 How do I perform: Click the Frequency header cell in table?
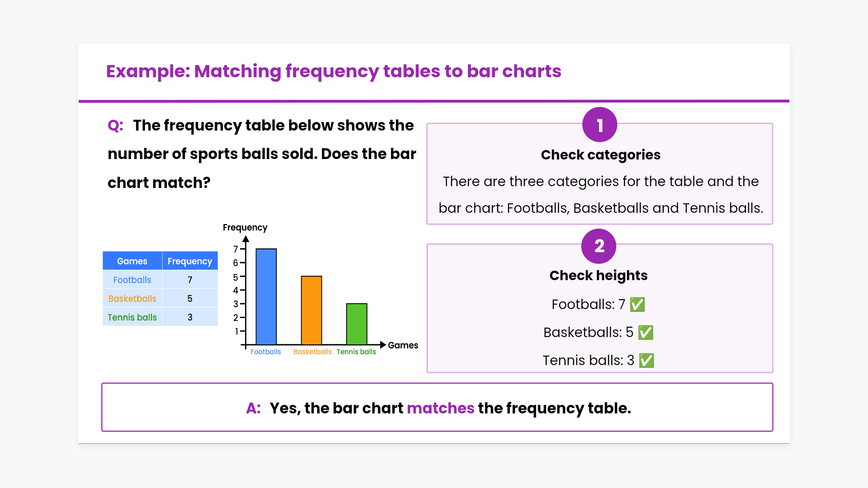190,261
